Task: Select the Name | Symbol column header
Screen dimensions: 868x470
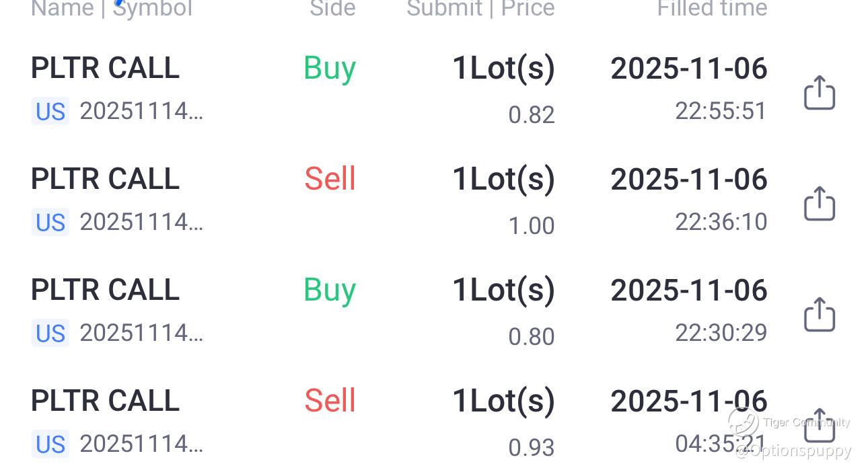Action: tap(112, 9)
